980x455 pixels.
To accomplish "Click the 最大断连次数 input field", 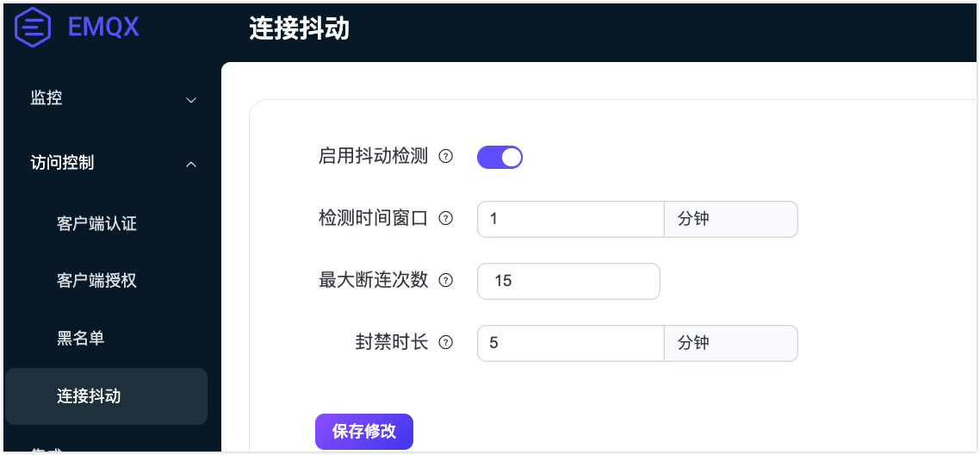I will (568, 281).
